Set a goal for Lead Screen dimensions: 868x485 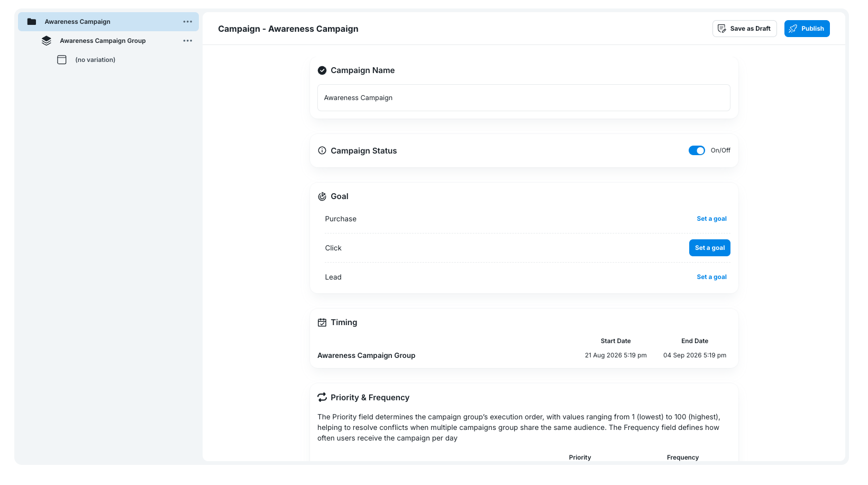711,277
